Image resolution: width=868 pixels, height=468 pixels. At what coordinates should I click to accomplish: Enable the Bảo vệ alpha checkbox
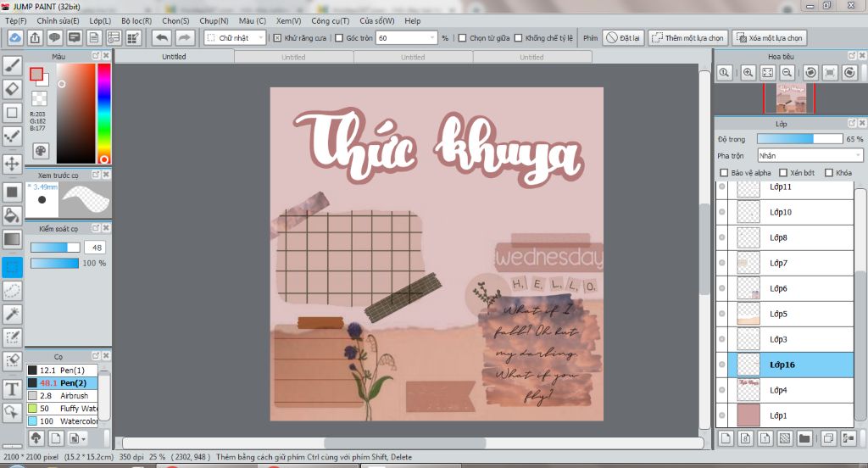click(724, 173)
